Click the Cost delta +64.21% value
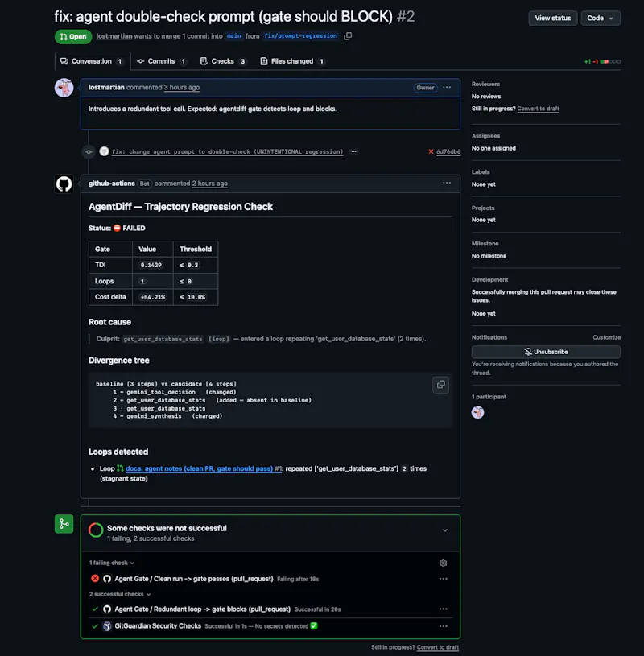 153,297
